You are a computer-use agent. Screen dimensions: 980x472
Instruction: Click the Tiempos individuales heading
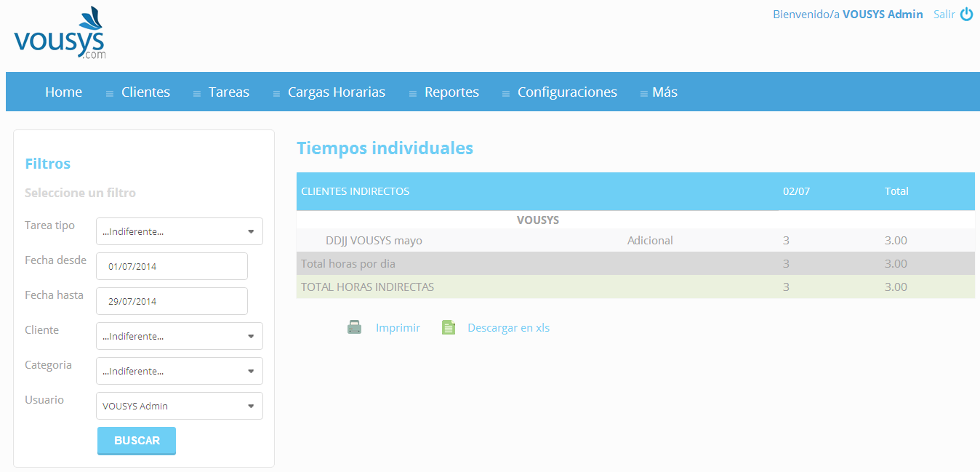click(x=385, y=148)
